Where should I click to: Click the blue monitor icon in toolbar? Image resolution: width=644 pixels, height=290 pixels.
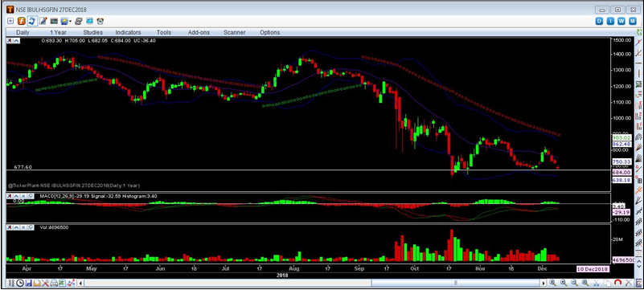coord(89,21)
